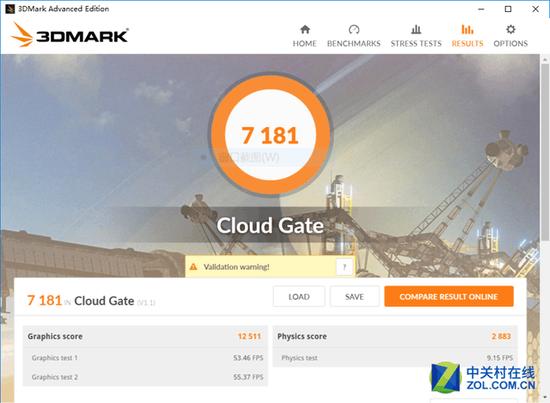Maximize the 3DMark window

coord(508,9)
